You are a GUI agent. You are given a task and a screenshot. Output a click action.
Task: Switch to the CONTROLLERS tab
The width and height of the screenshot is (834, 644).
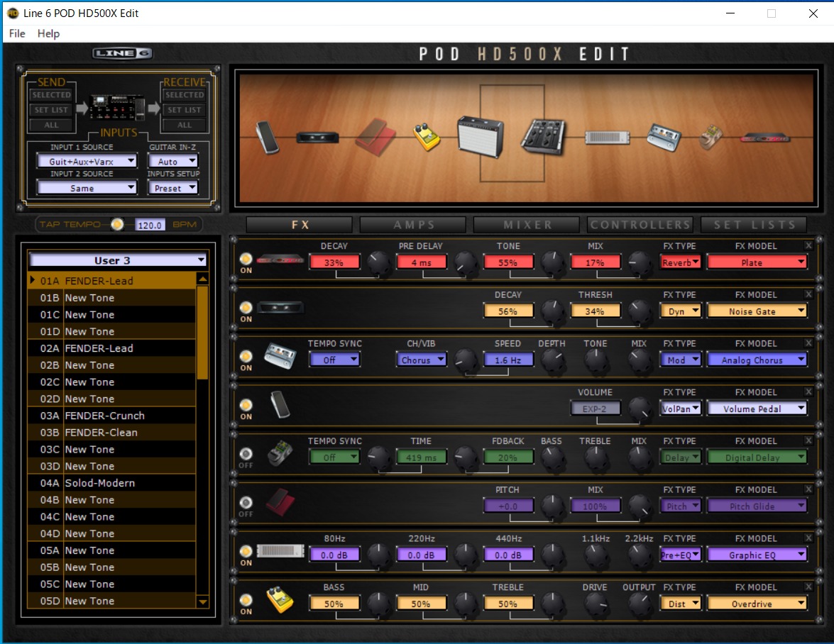tap(640, 225)
